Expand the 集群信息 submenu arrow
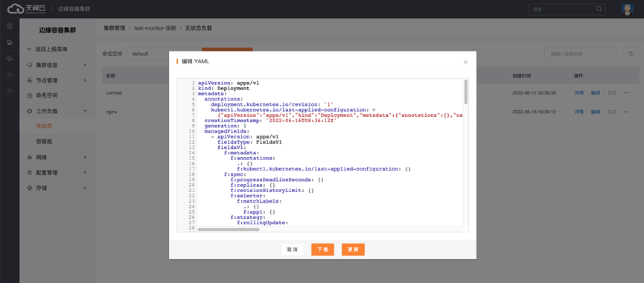This screenshot has width=644, height=283. 85,65
